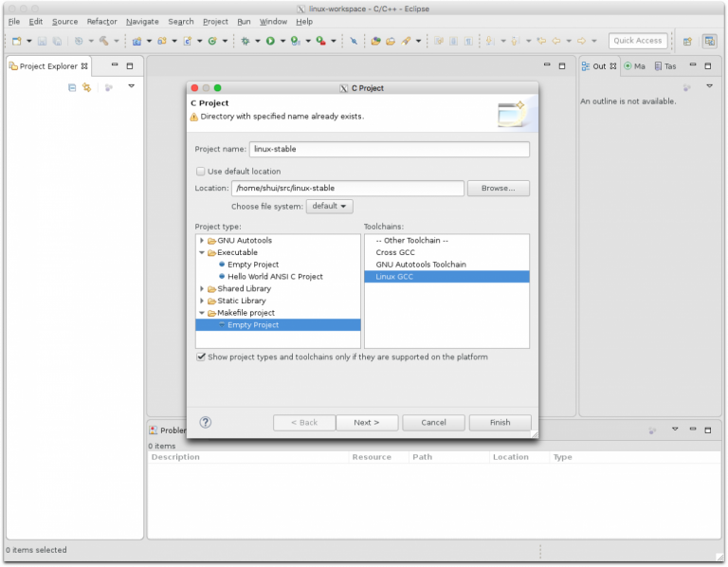This screenshot has width=728, height=567.
Task: Open the Navigate menu
Action: coord(142,22)
